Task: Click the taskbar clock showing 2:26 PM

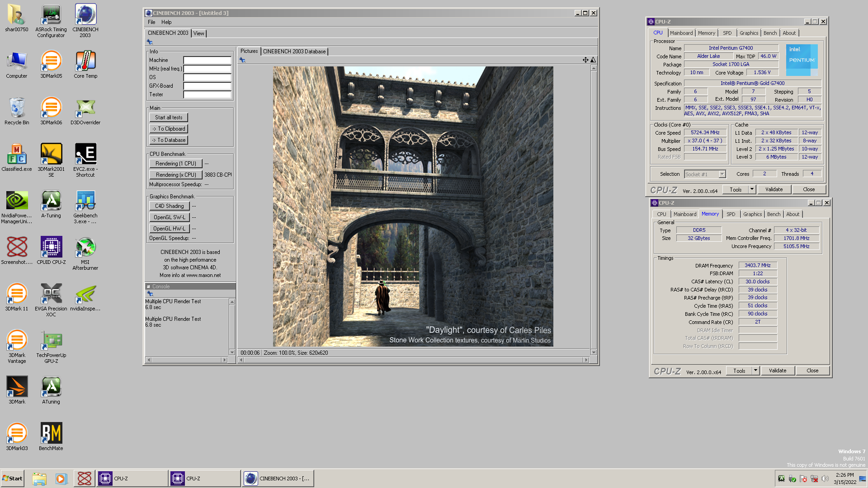Action: [845, 479]
